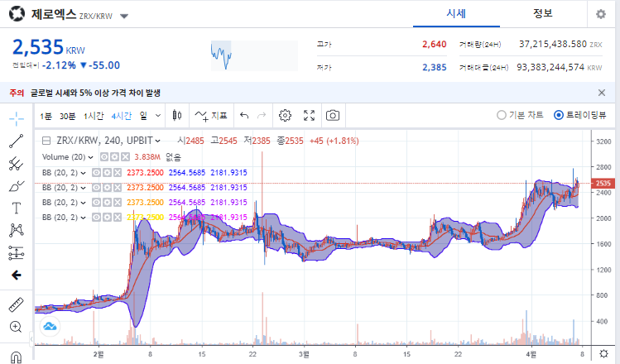Image resolution: width=620 pixels, height=364 pixels.
Task: Open settings for Volume (20) indicator
Action: coord(115,157)
